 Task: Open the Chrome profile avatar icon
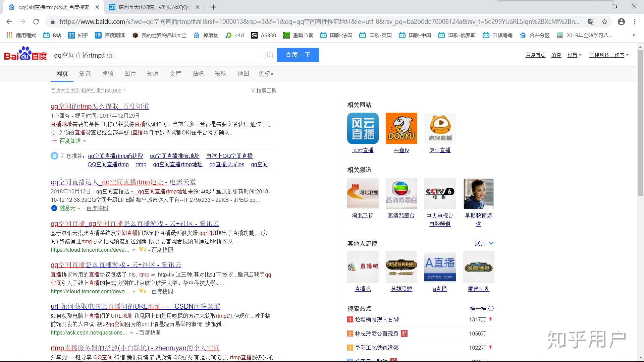pos(621,21)
